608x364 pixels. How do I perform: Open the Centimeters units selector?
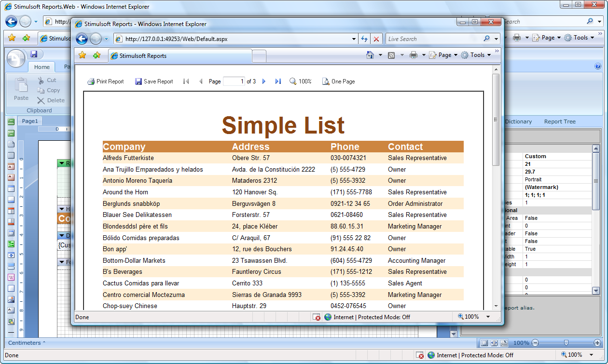(x=27, y=343)
